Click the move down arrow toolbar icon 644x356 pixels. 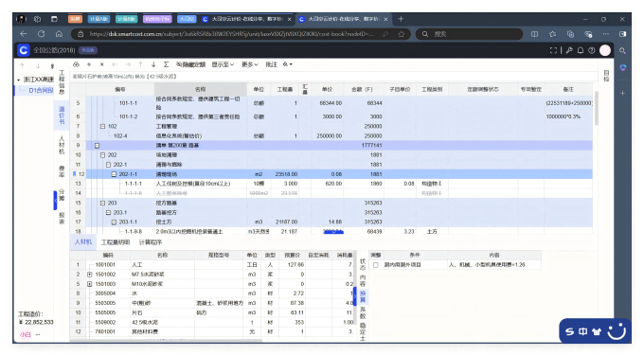tap(153, 64)
